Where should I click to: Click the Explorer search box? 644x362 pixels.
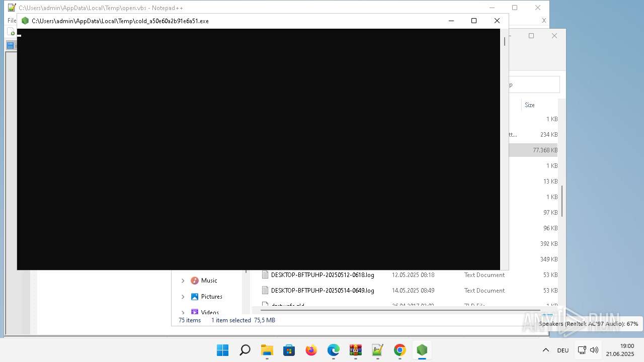(x=534, y=84)
